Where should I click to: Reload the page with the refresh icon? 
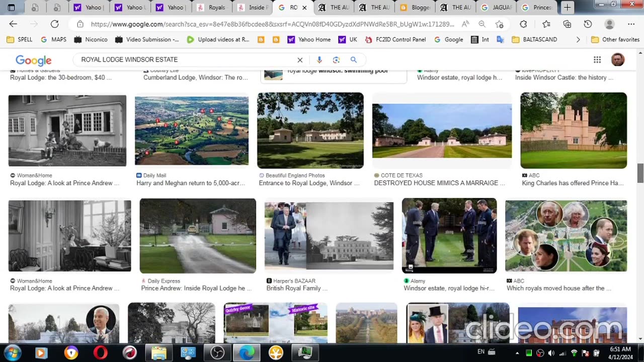(54, 24)
